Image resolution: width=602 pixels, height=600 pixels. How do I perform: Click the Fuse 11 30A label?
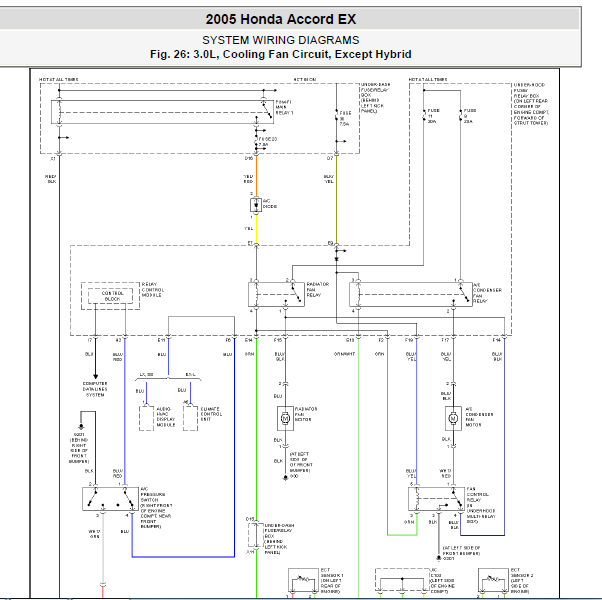[x=433, y=116]
